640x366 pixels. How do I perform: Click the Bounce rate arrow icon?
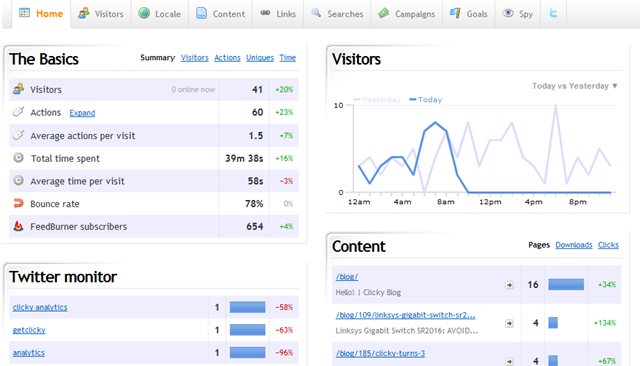pyautogui.click(x=18, y=203)
